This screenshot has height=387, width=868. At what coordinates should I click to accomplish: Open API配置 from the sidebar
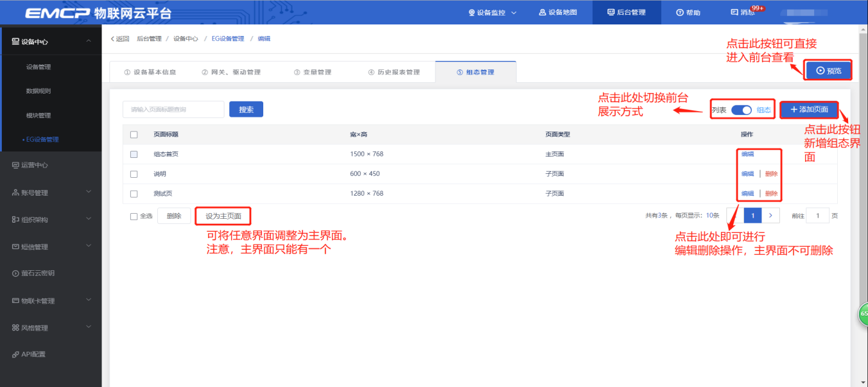[33, 354]
